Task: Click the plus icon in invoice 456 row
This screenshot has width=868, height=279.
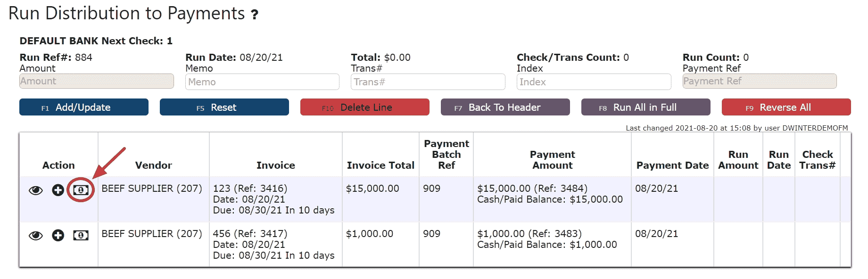Action: point(58,235)
